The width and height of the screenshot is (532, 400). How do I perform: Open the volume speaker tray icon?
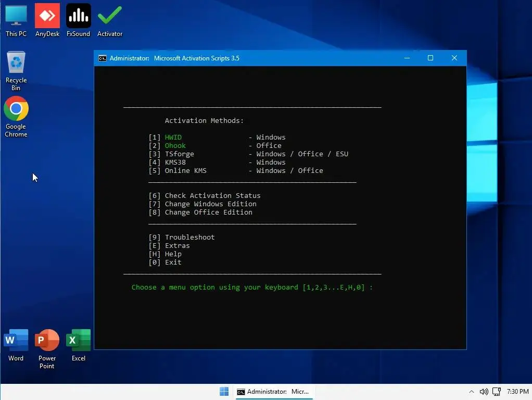484,392
